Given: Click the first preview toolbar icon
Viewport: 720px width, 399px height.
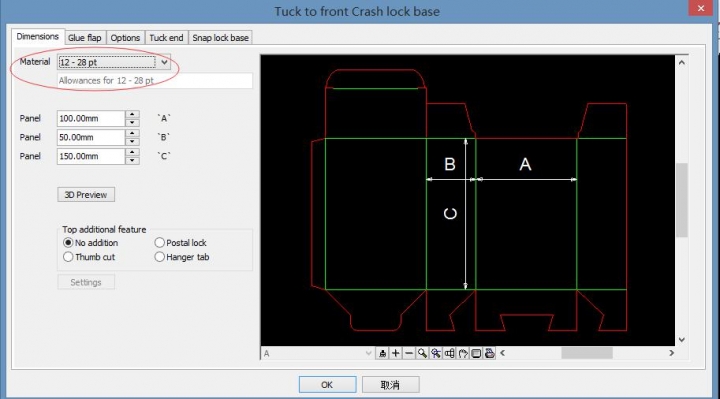Looking at the screenshot, I should point(382,353).
